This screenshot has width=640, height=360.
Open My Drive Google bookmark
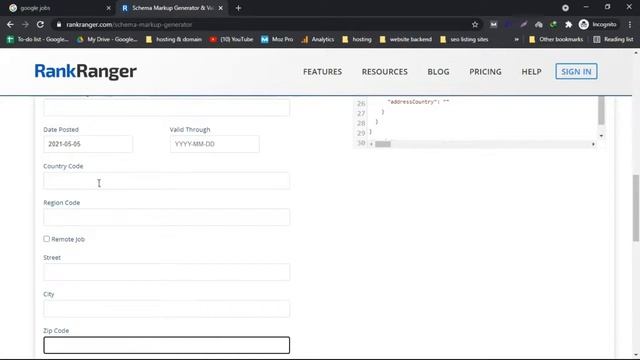(x=107, y=39)
